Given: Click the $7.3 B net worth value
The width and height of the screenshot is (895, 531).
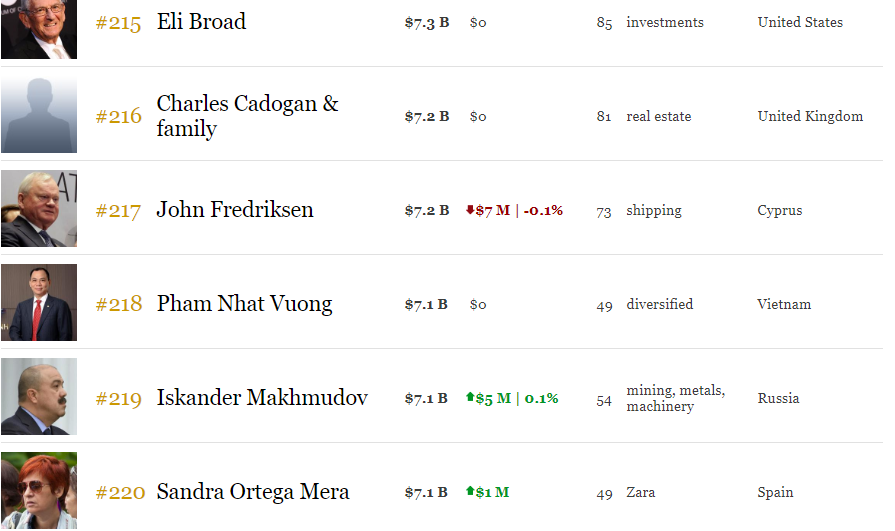Looking at the screenshot, I should pos(426,22).
